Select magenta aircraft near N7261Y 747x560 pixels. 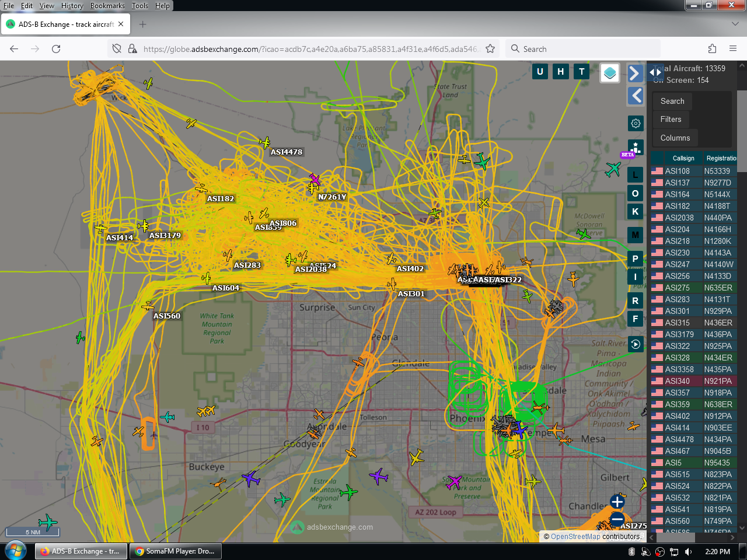coord(315,178)
